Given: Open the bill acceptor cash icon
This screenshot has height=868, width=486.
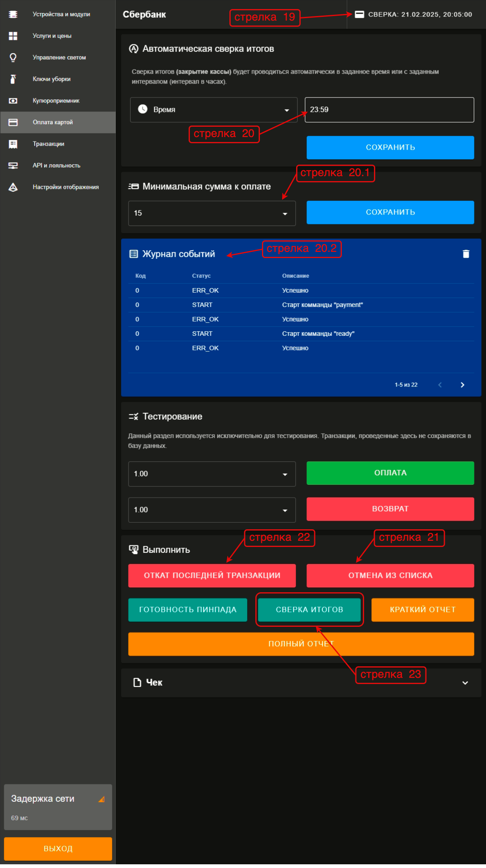Looking at the screenshot, I should click(13, 101).
